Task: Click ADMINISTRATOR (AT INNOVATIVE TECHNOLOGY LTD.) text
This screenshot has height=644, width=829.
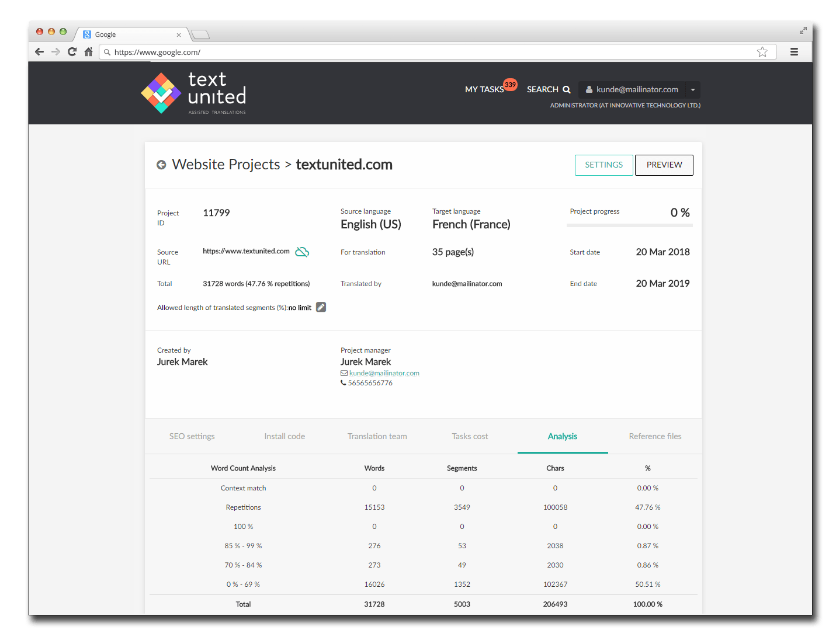Action: [x=625, y=106]
